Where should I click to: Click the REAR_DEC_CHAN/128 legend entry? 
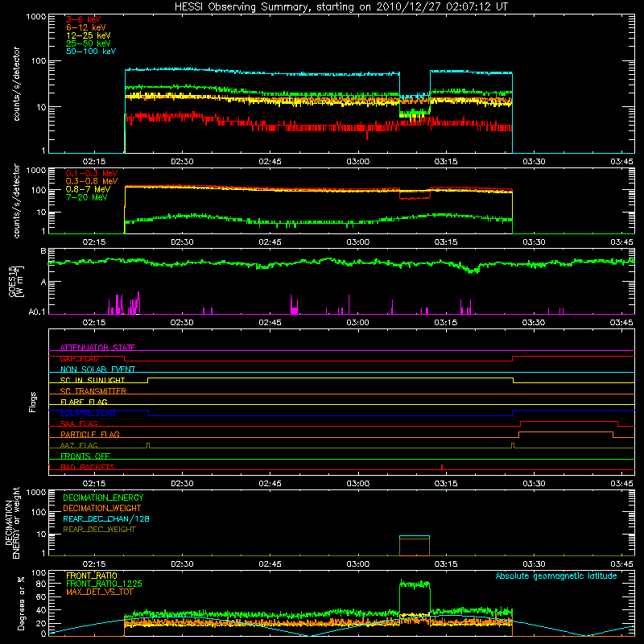(106, 518)
